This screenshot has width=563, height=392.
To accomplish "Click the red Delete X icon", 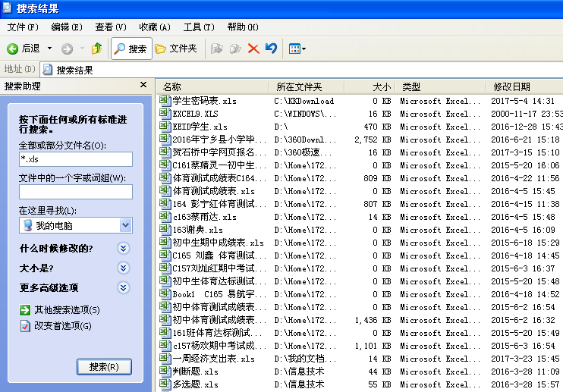I will point(253,49).
